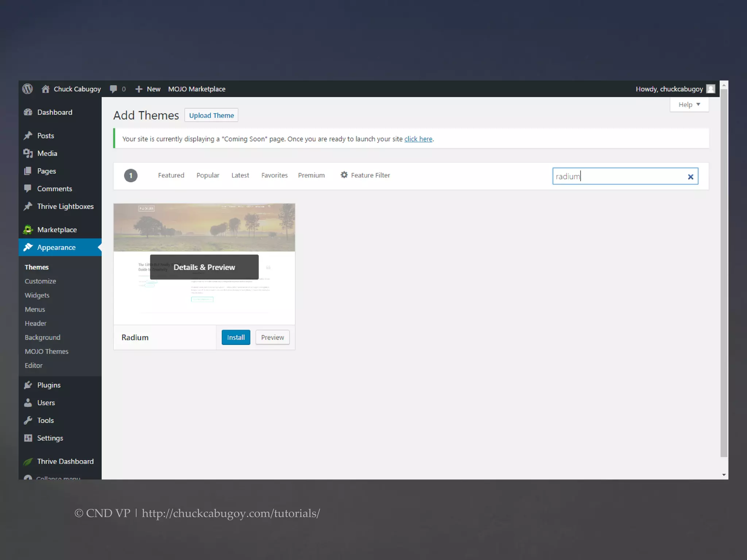Open the Customize submenu item

click(40, 281)
